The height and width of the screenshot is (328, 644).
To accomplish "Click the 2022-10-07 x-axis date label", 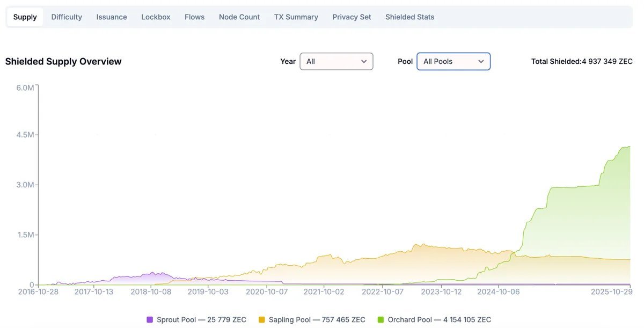I will pos(383,291).
